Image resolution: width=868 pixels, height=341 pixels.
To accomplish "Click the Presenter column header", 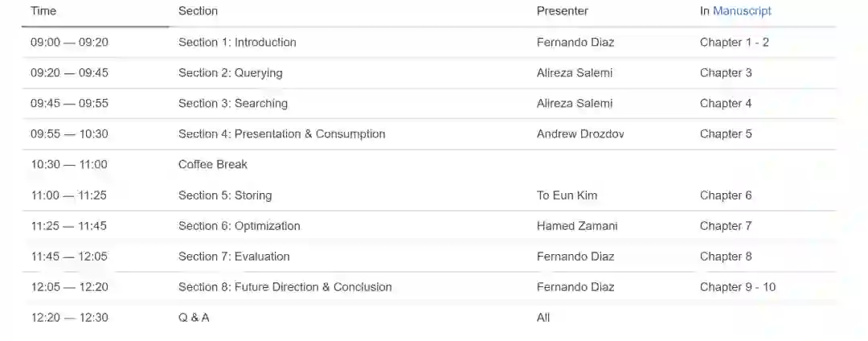I will pos(563,11).
